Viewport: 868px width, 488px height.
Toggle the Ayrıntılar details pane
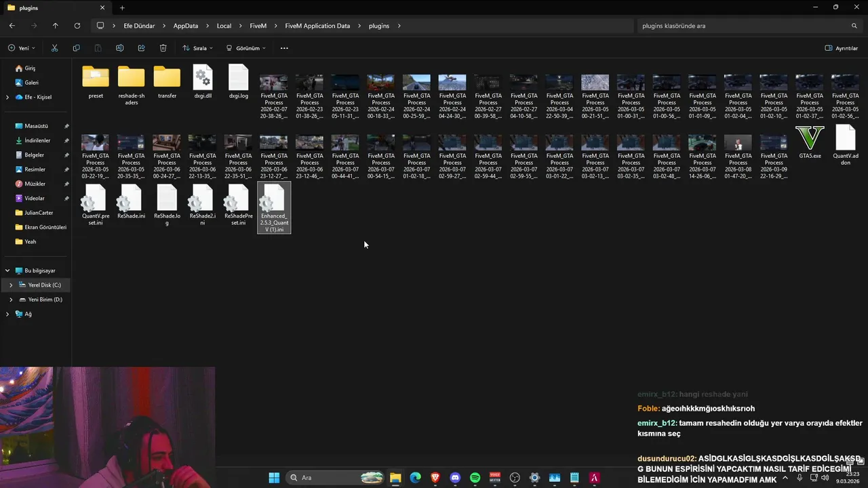pos(842,48)
